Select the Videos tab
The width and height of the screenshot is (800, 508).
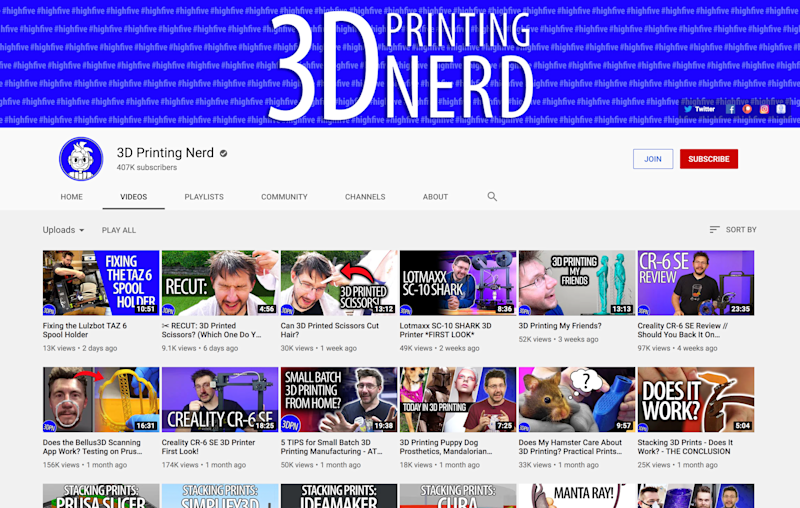click(134, 197)
